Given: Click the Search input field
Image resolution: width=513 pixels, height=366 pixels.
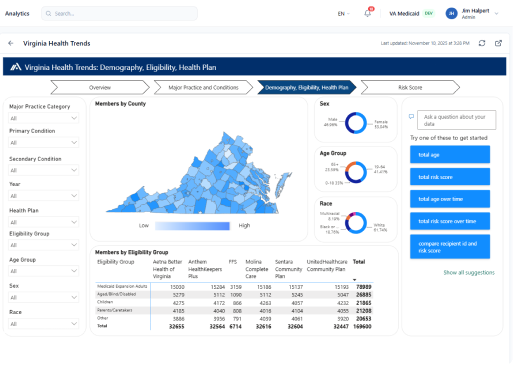Looking at the screenshot, I should point(119,14).
